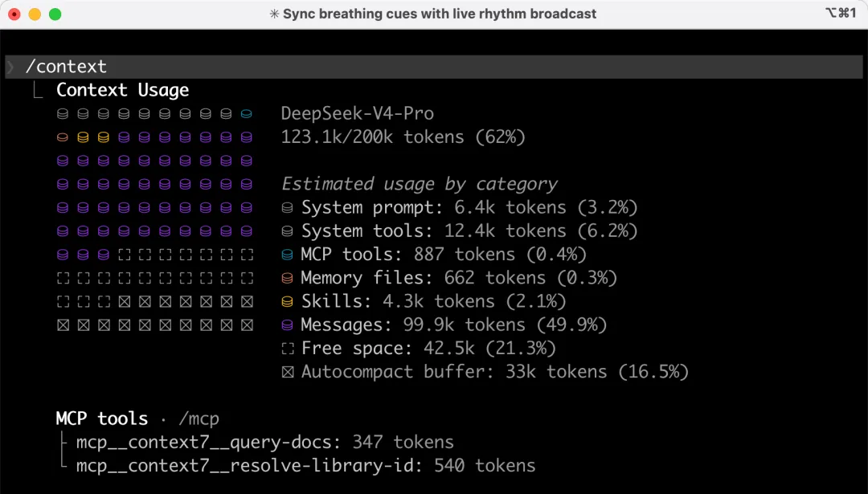Click the window title text in title bar

coord(434,14)
